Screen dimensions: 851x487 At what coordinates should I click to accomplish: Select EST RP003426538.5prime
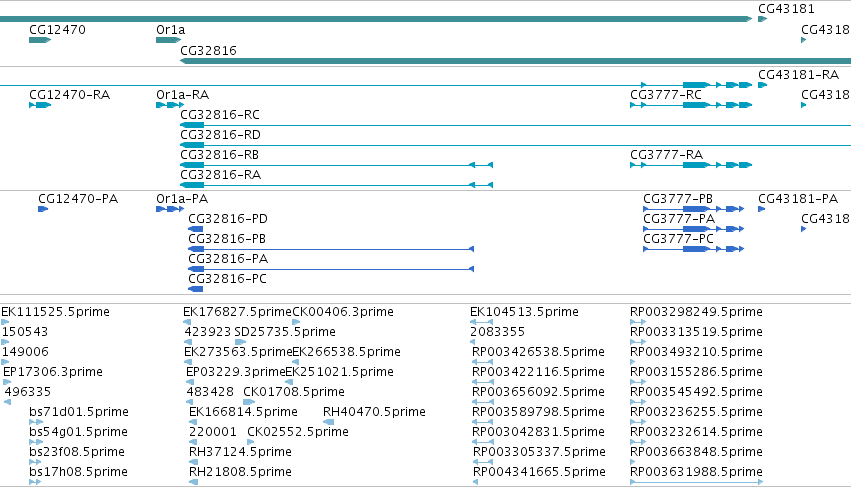pyautogui.click(x=538, y=352)
